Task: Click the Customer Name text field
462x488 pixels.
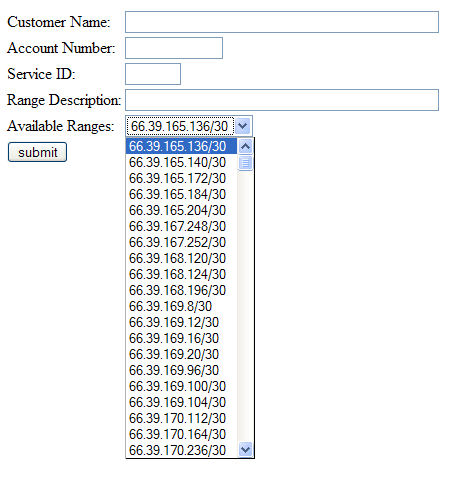Action: click(282, 22)
